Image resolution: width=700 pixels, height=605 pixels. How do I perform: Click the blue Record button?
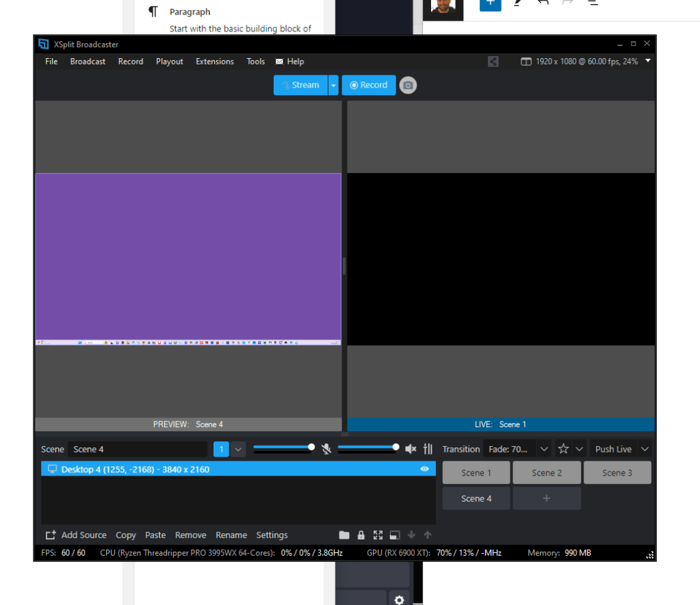[369, 86]
